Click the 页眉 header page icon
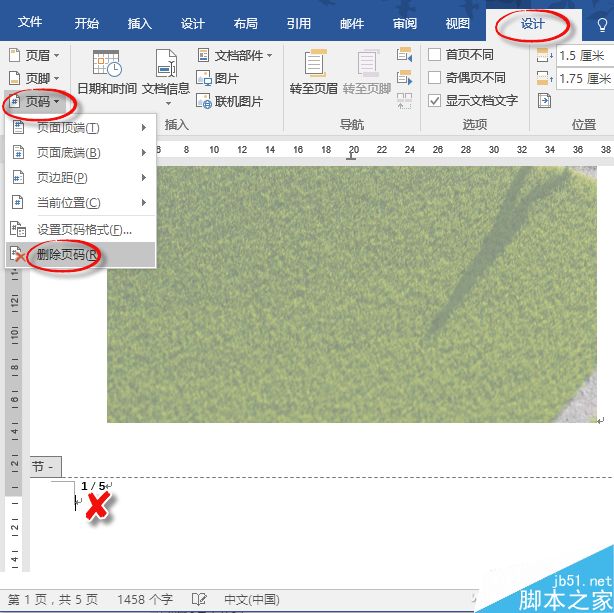This screenshot has width=614, height=613. coord(14,55)
